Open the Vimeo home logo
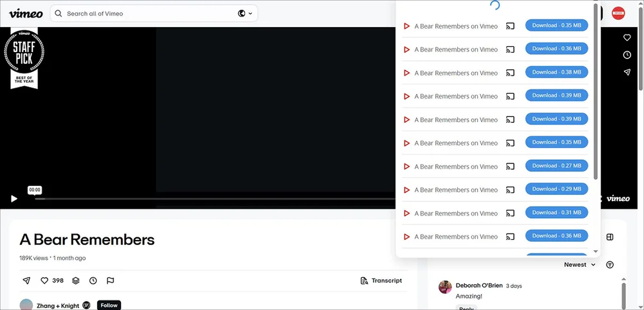The height and width of the screenshot is (310, 644). (26, 14)
